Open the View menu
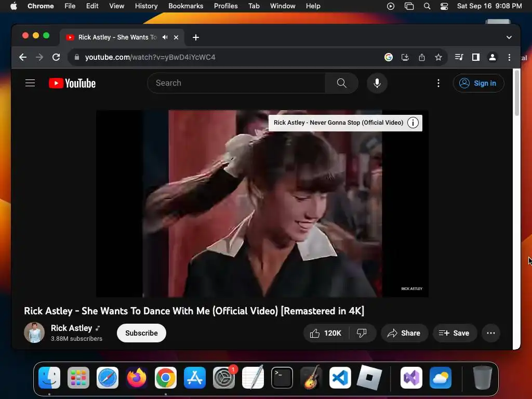This screenshot has height=399, width=532. point(116,6)
